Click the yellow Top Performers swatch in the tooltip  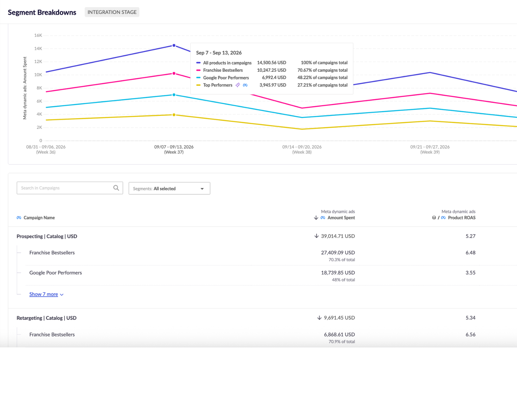click(x=198, y=85)
